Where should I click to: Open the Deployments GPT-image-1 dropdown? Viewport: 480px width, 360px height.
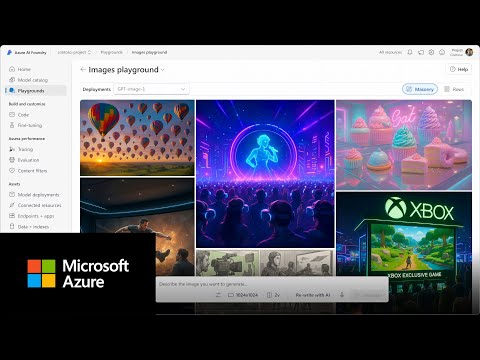click(x=151, y=89)
